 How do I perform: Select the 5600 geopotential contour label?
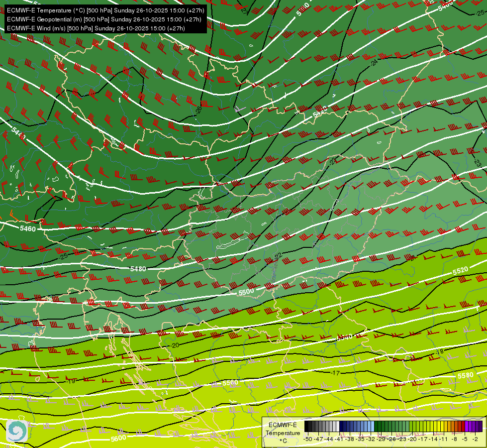pos(118,439)
